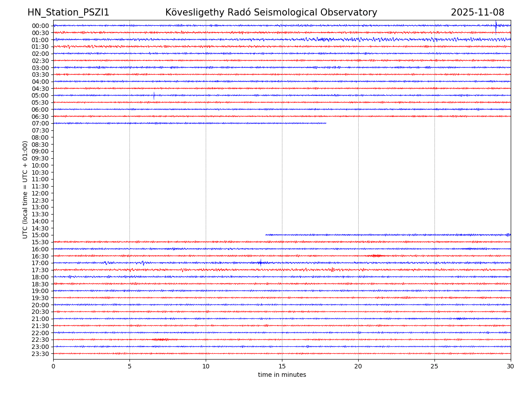This screenshot has width=532, height=399.
Task: Click the 15 tick on the minutes axis
Action: point(282,367)
